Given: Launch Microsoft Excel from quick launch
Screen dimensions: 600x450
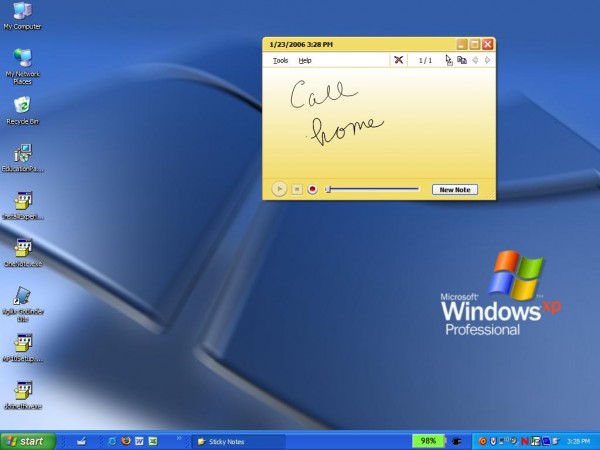Looking at the screenshot, I should point(153,441).
